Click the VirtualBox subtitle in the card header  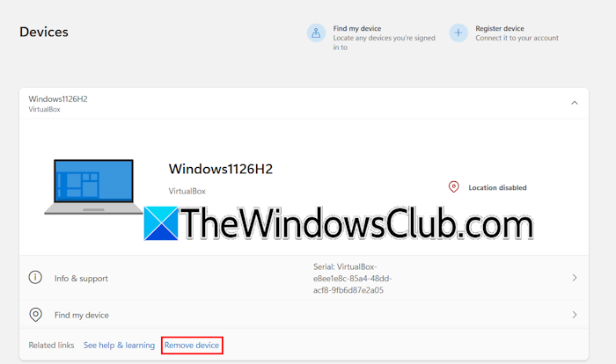[x=44, y=109]
